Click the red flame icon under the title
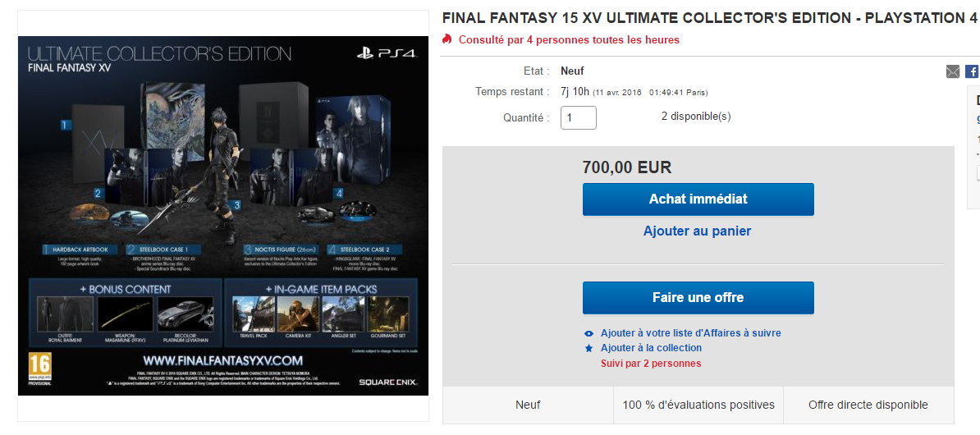 (x=446, y=39)
